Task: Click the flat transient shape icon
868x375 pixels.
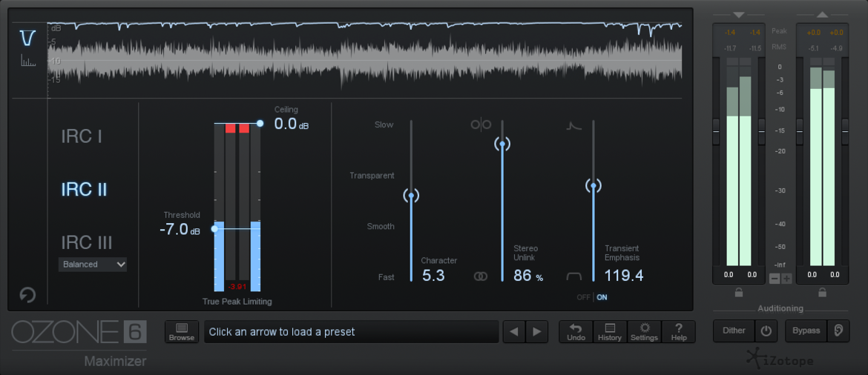Action: [574, 276]
